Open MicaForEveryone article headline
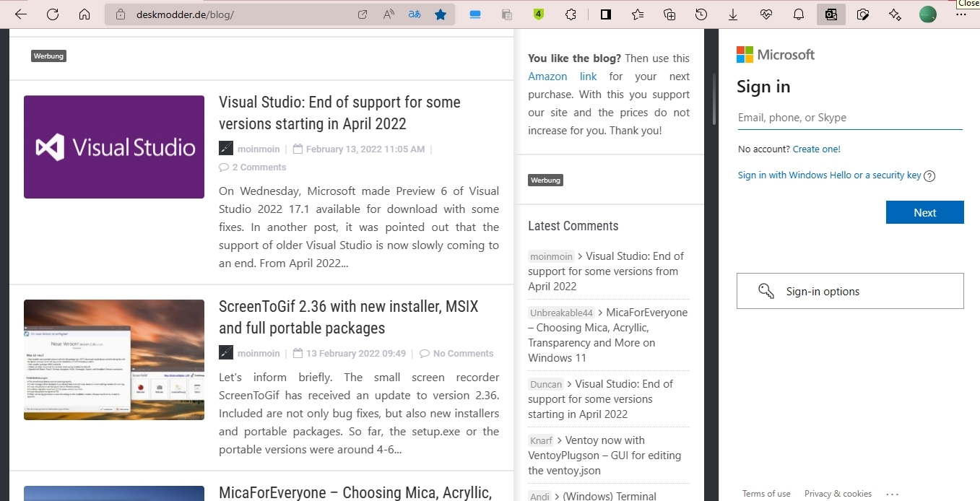The height and width of the screenshot is (501, 980). coord(355,492)
